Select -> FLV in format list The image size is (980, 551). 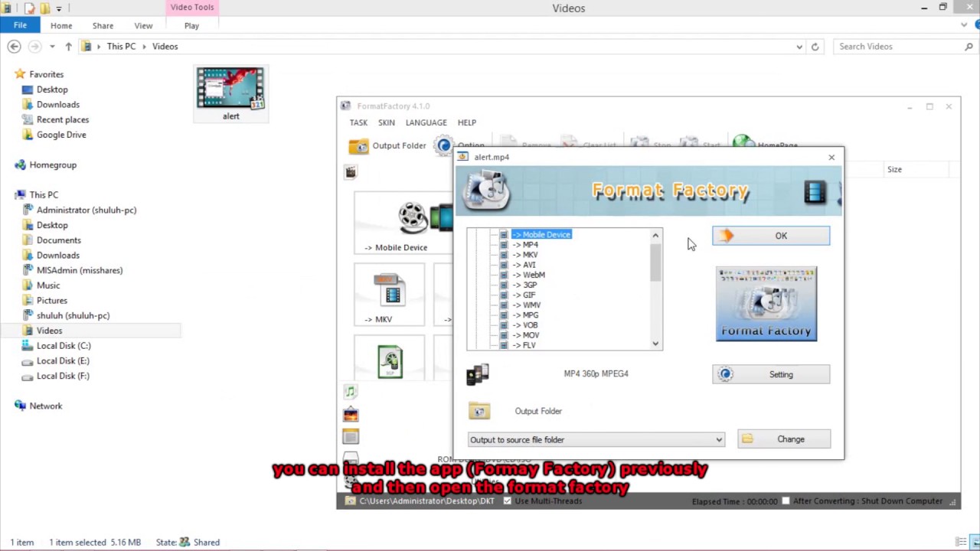(524, 345)
